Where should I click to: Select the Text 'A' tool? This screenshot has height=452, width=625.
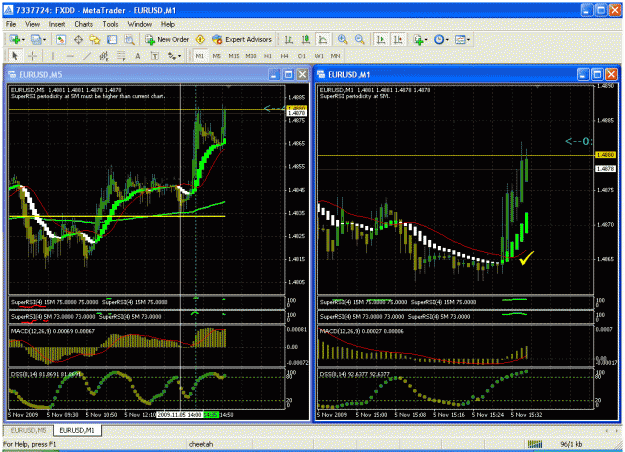click(138, 56)
